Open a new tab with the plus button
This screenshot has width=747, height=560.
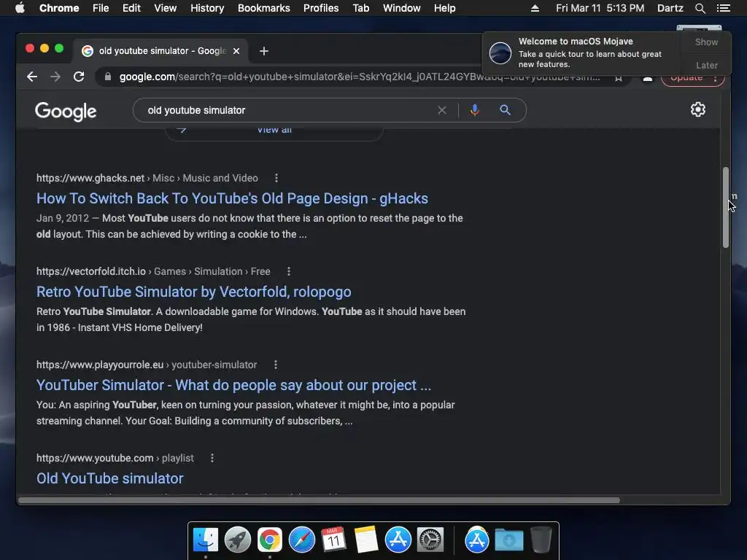point(264,51)
